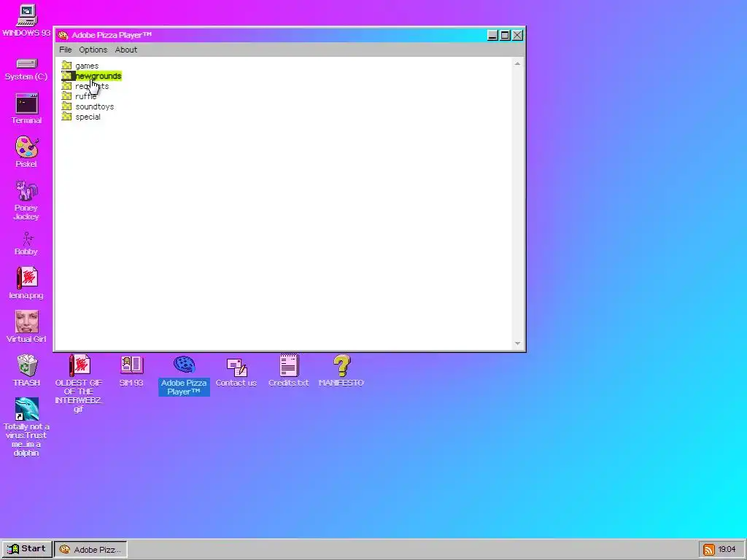Click the pizza icon in window title bar
Image resolution: width=747 pixels, height=560 pixels.
click(63, 35)
